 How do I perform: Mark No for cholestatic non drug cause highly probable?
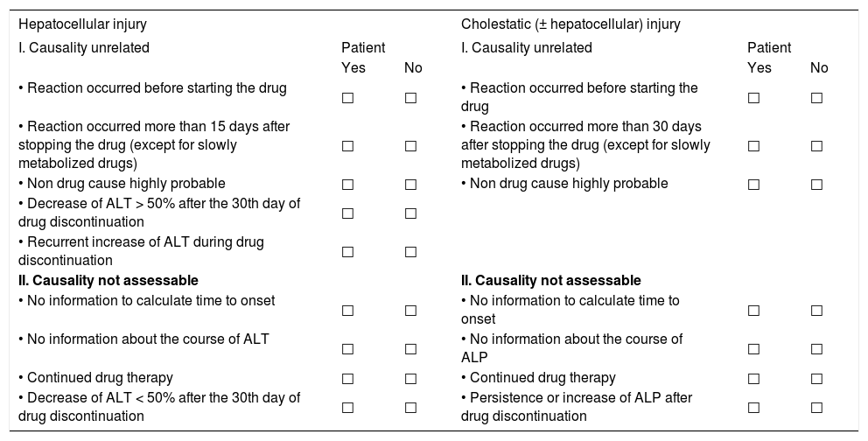pos(816,185)
